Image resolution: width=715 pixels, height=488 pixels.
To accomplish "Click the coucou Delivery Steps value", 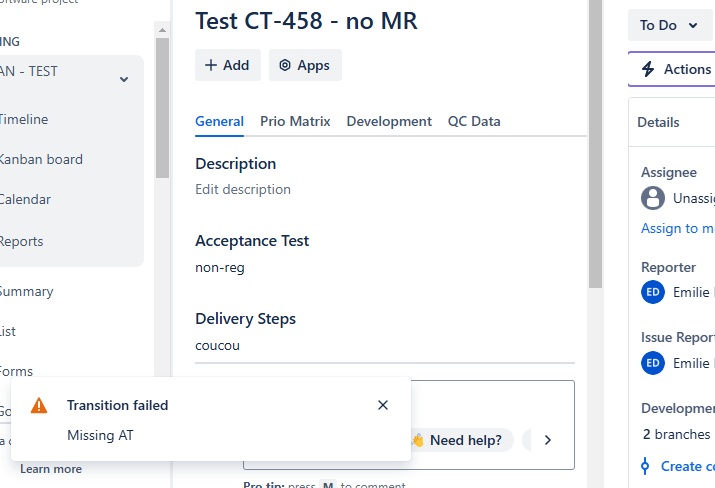I will coord(217,346).
